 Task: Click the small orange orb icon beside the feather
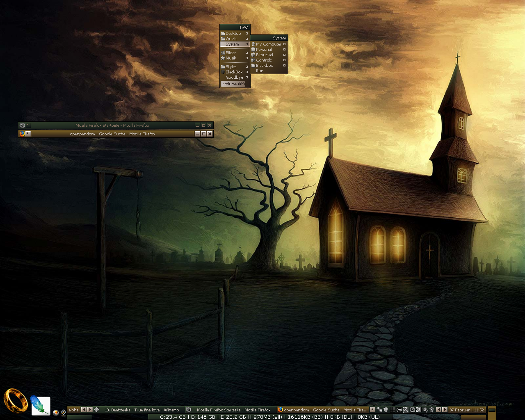56,413
